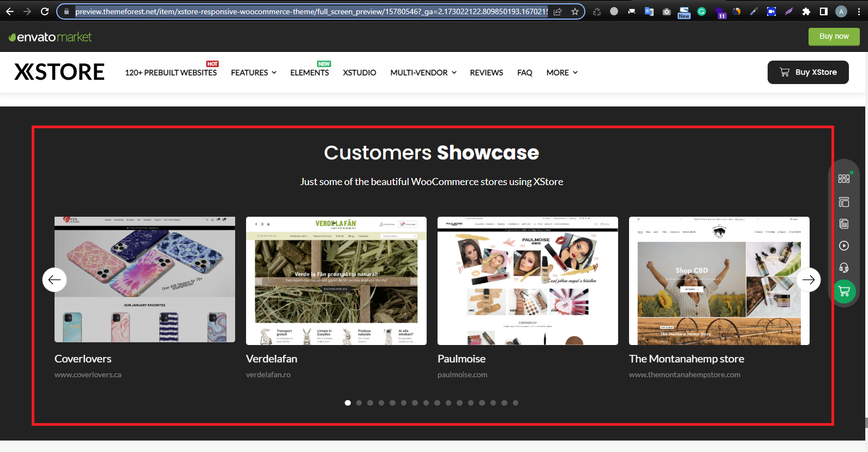The width and height of the screenshot is (868, 452).
Task: Open The Montanahemp store screenshot thumbnail
Action: 719,281
